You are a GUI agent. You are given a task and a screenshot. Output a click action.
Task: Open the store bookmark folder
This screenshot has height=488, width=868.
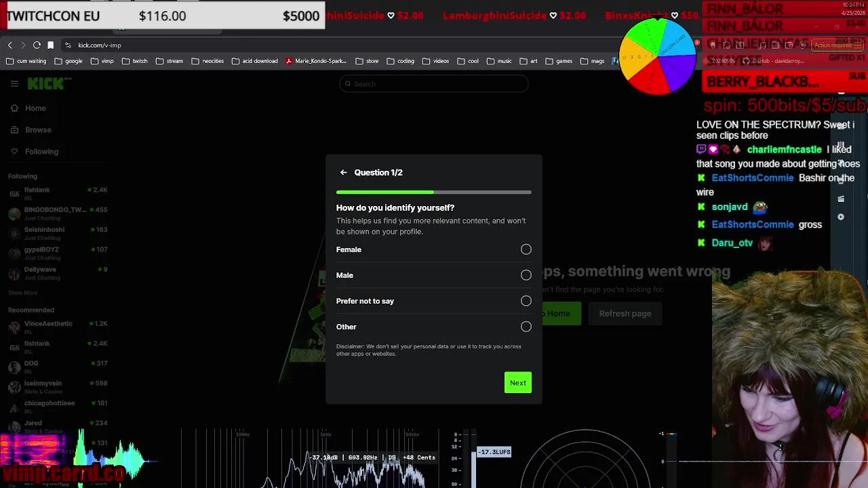pos(367,61)
